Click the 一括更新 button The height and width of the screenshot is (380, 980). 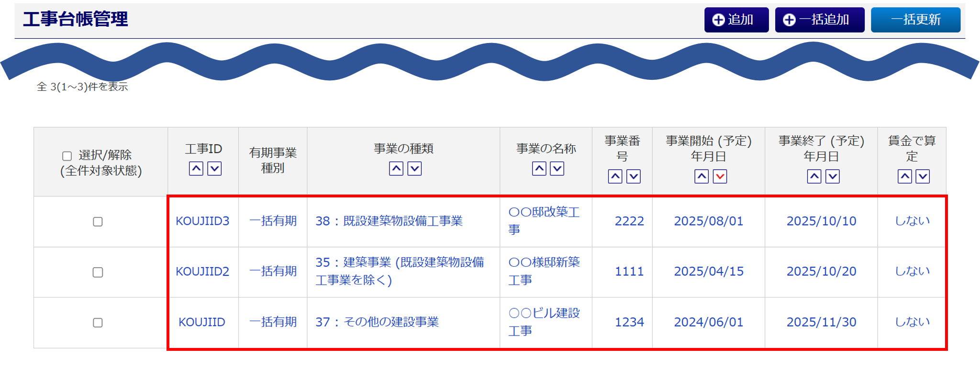click(915, 20)
